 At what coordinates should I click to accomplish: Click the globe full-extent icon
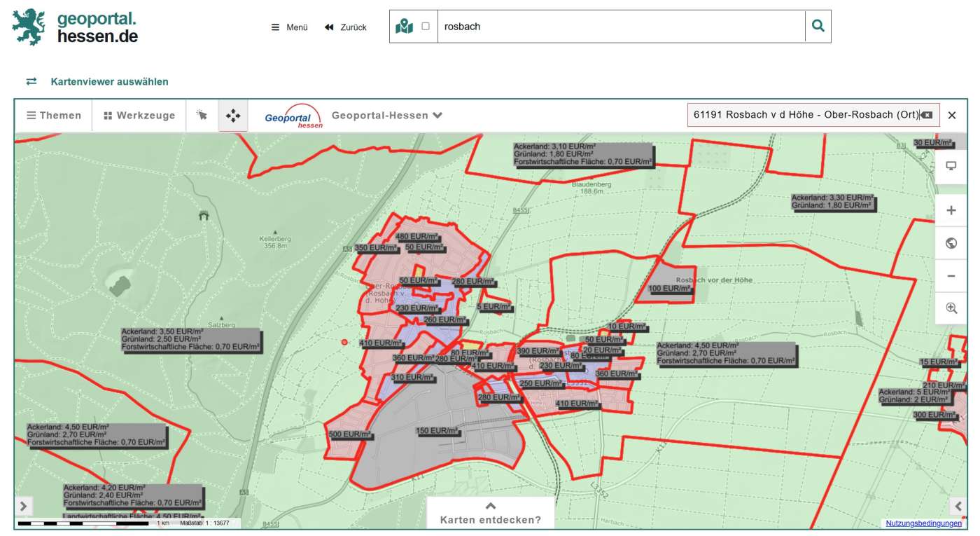[951, 243]
